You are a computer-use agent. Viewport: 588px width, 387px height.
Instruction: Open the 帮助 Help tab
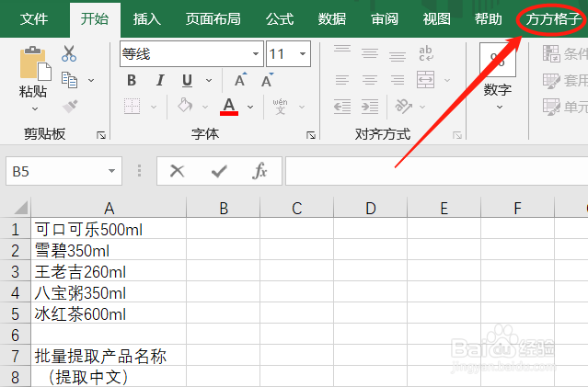coord(489,19)
